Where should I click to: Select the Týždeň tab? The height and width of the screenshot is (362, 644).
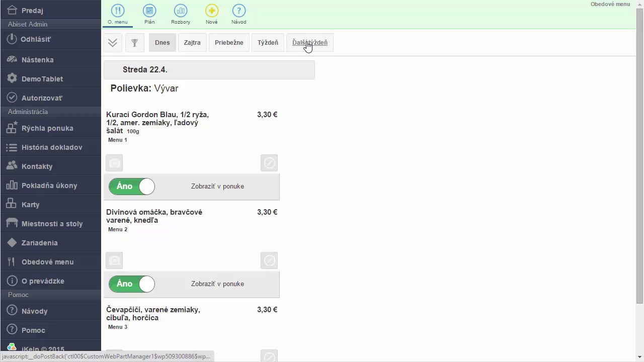coord(268,43)
